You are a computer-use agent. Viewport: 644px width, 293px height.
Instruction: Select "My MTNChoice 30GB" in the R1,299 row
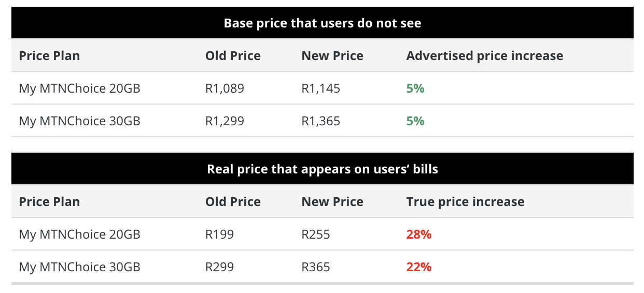pos(79,121)
